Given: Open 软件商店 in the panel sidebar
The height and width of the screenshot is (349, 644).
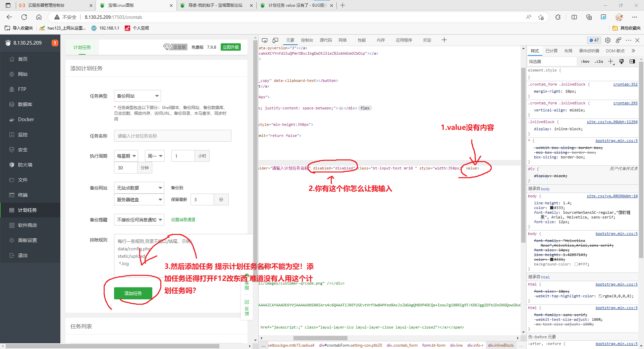Looking at the screenshot, I should tap(30, 225).
